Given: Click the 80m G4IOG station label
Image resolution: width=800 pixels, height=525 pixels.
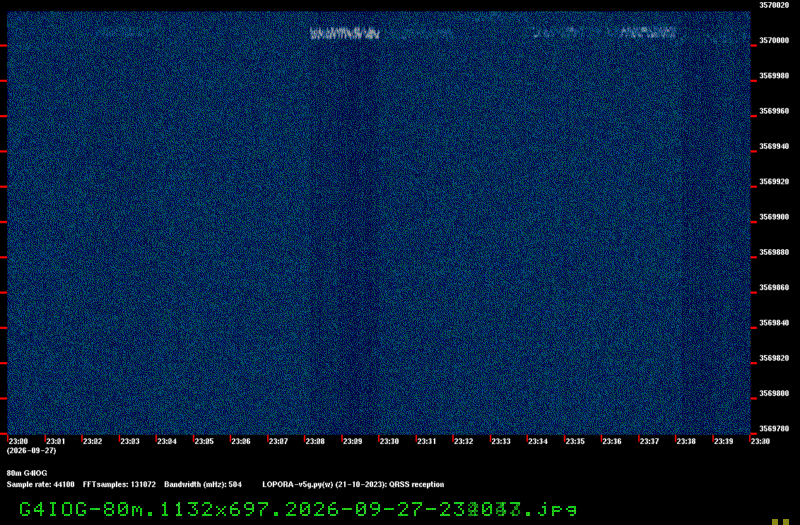Looking at the screenshot, I should tap(27, 473).
